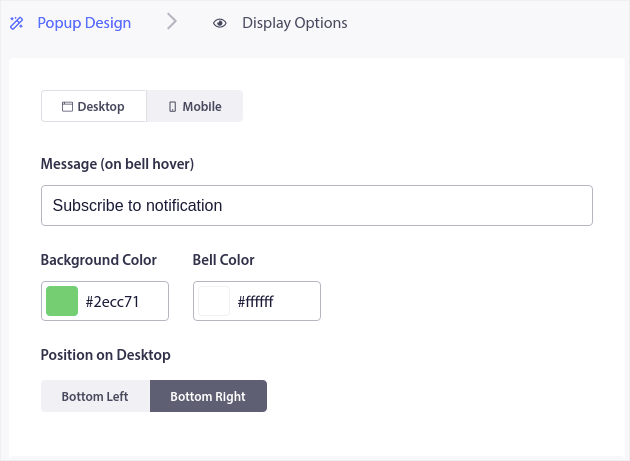Click the "Background Color" label
The height and width of the screenshot is (461, 630).
point(98,260)
